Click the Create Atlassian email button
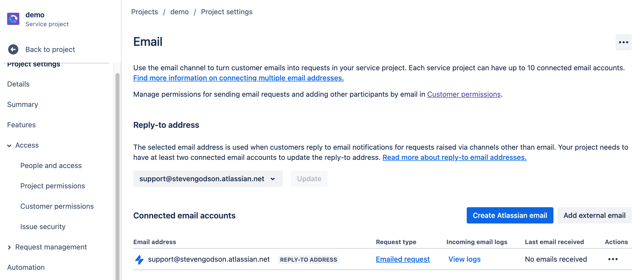This screenshot has width=644, height=280. pyautogui.click(x=510, y=215)
